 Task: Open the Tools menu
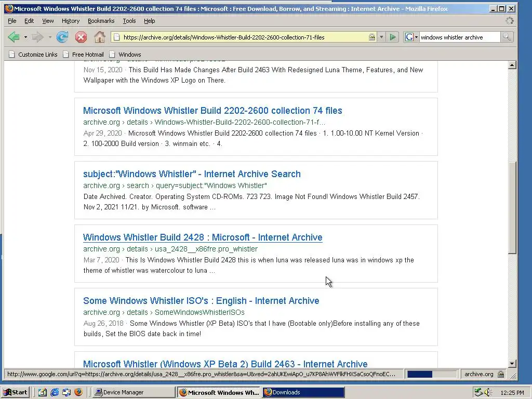point(129,21)
